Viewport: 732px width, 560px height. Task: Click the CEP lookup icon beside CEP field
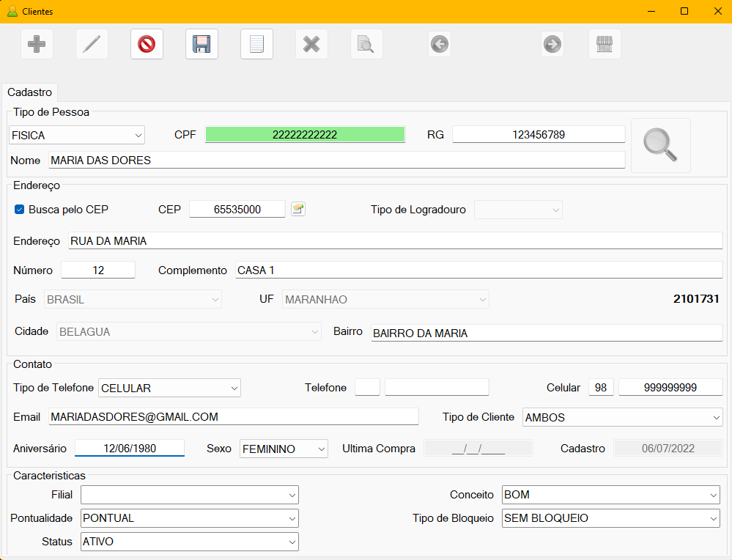click(297, 209)
